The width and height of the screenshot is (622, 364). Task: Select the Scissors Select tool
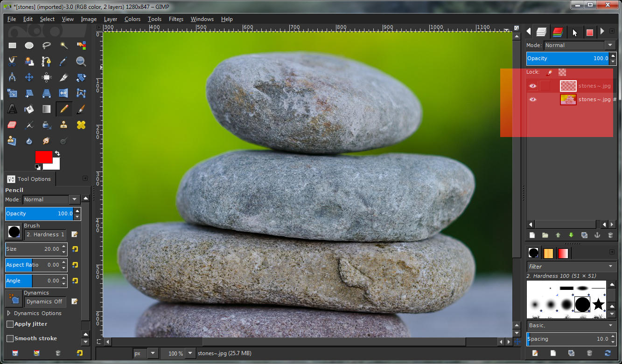(x=12, y=62)
